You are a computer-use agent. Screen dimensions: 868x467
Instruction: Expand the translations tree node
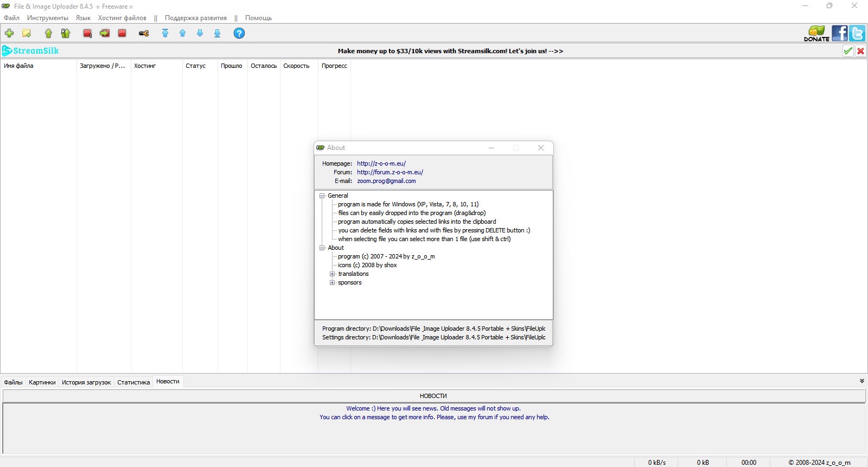(x=333, y=274)
